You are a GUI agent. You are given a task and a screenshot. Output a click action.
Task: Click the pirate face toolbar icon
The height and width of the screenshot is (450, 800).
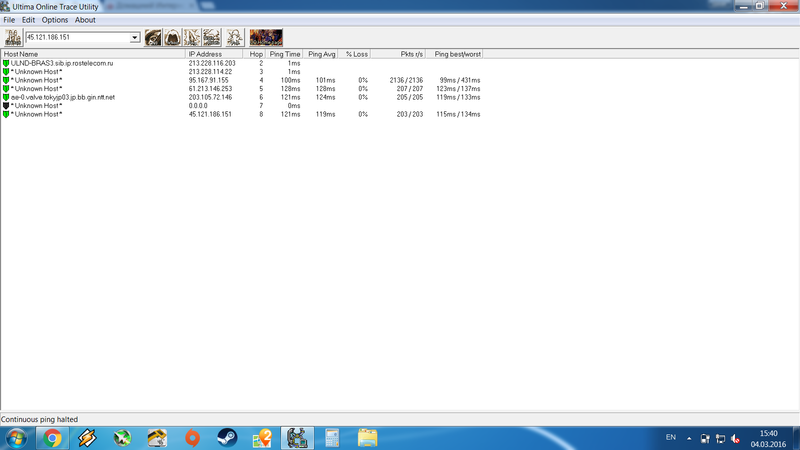[153, 37]
